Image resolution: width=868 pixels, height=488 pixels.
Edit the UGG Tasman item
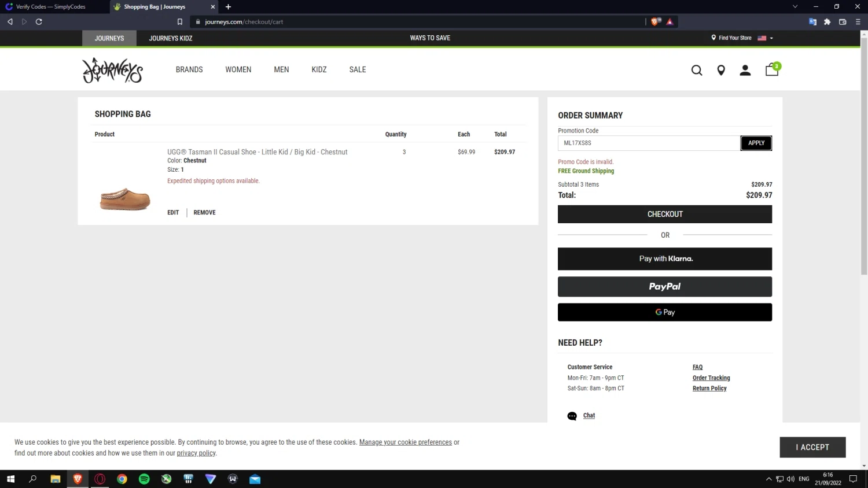tap(173, 213)
